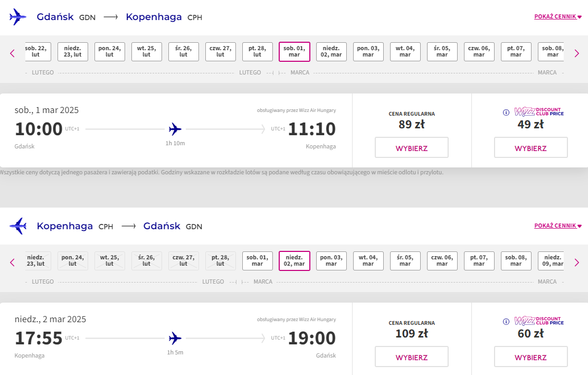Choose Discount Club price 49 zł WYBIERZ
This screenshot has width=588, height=375.
(x=530, y=147)
